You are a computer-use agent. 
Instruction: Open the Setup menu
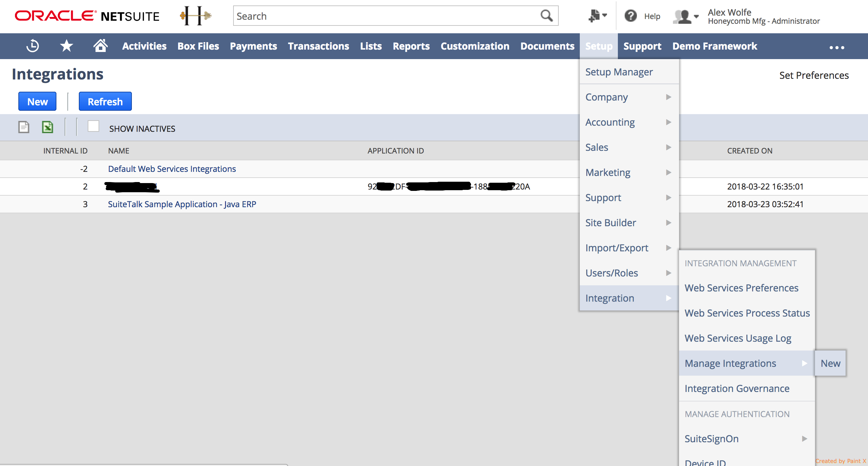(x=599, y=46)
